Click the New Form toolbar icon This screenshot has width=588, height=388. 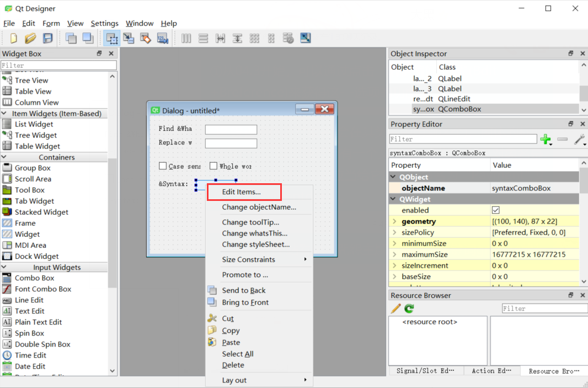point(13,38)
